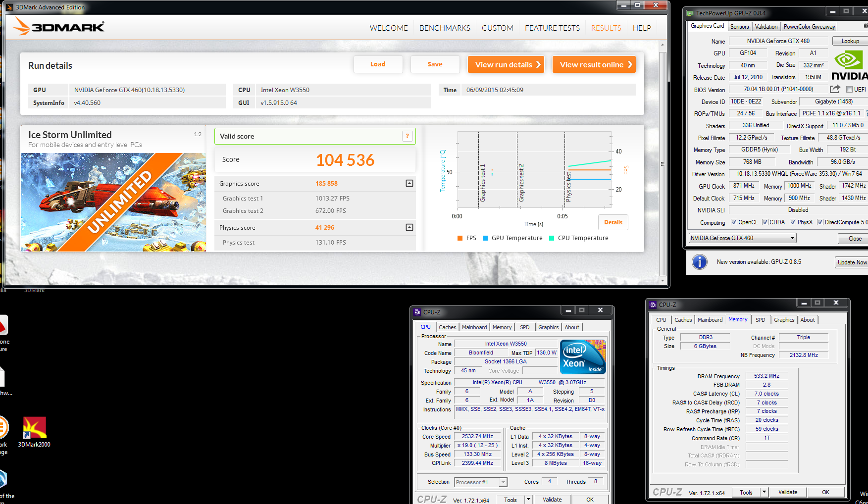Screen dimensions: 868x504
Task: Open the 3DMark2000 desktop shortcut
Action: point(34,432)
